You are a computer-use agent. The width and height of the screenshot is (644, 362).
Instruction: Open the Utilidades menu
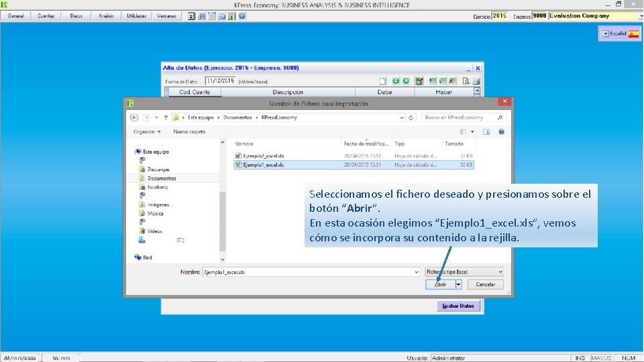(x=136, y=16)
